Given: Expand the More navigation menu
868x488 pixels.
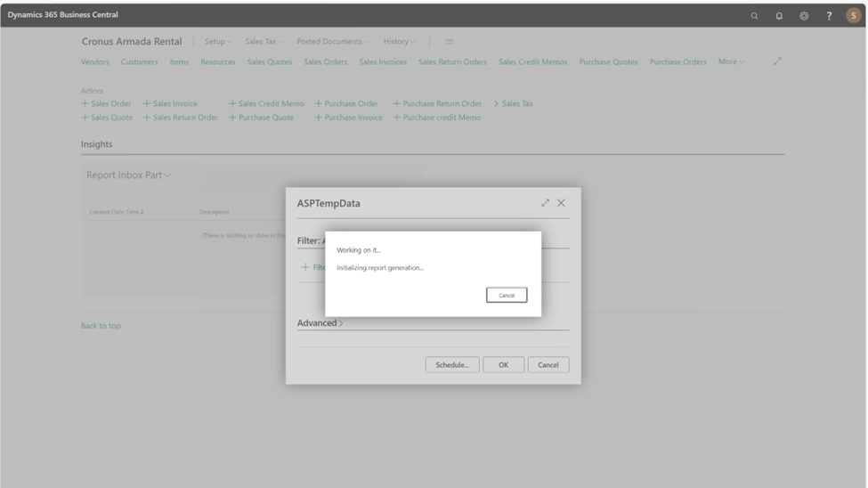Looking at the screenshot, I should [731, 61].
